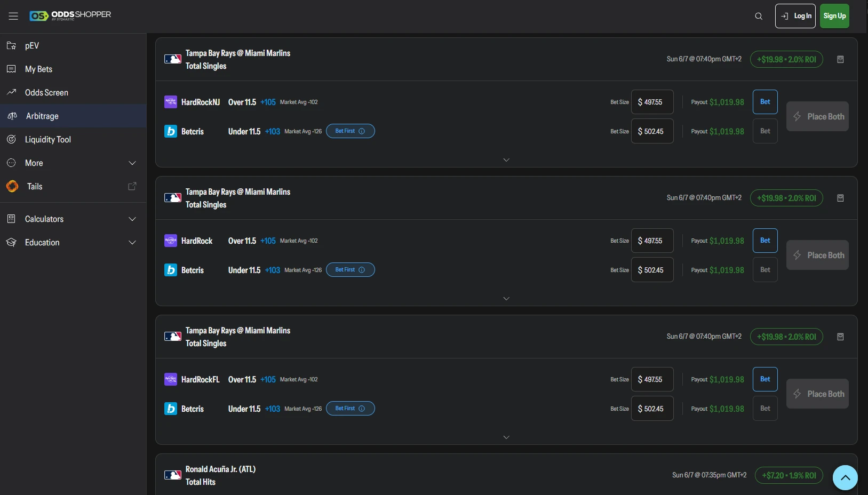Click the HardRockNJ sportsbook logo
868x495 pixels.
(x=171, y=102)
